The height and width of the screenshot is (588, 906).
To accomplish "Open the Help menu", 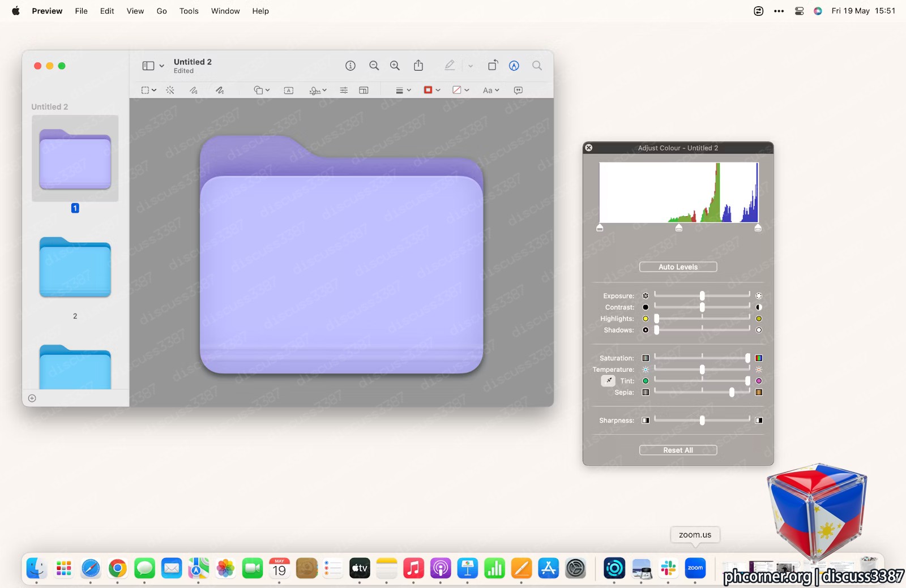I will pyautogui.click(x=260, y=11).
